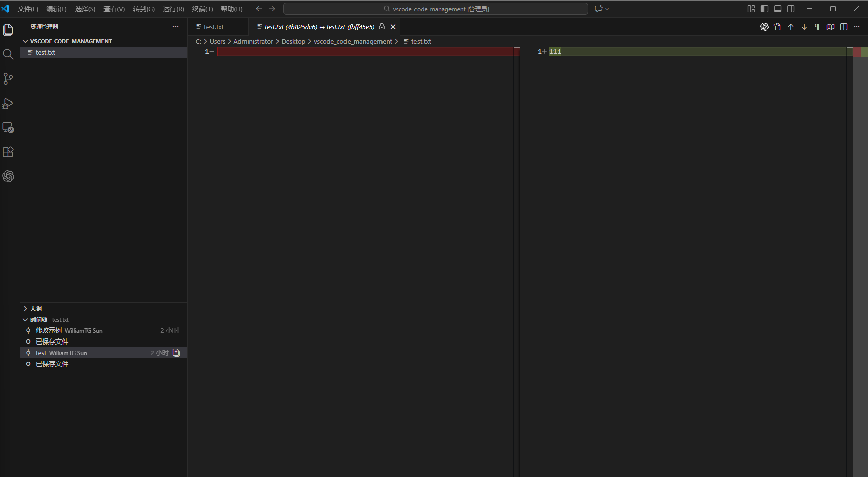Select 已保存文件 entry under the test commit

click(x=103, y=364)
